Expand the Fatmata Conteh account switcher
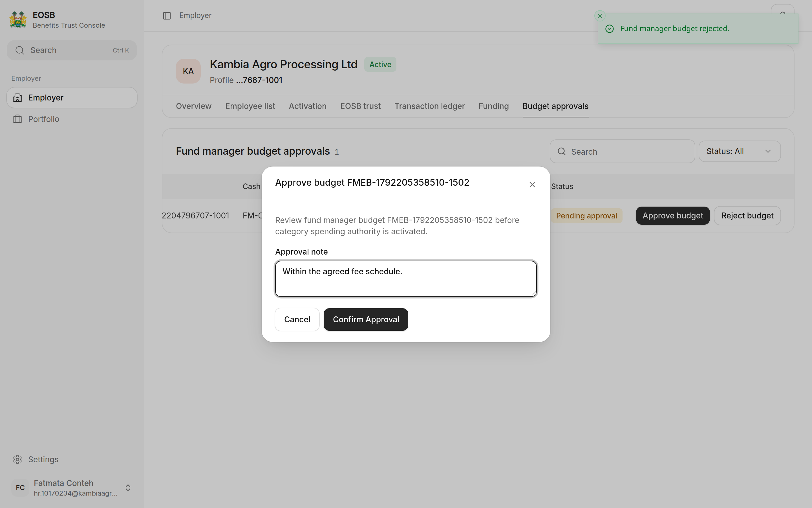The image size is (812, 508). 128,487
